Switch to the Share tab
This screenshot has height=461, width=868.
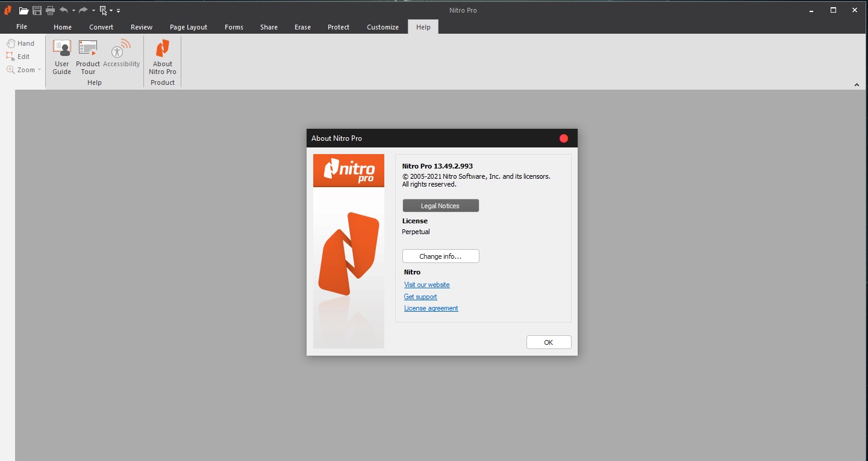(269, 27)
